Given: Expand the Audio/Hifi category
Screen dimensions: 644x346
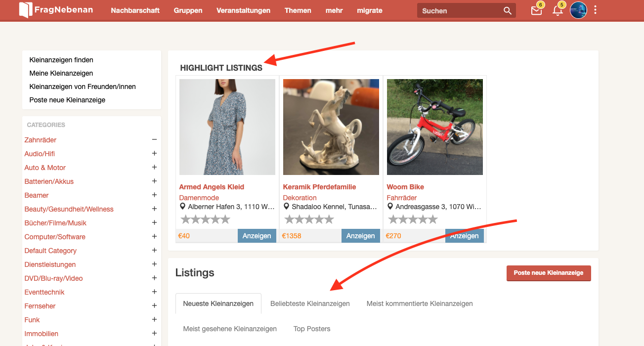Looking at the screenshot, I should [x=154, y=154].
